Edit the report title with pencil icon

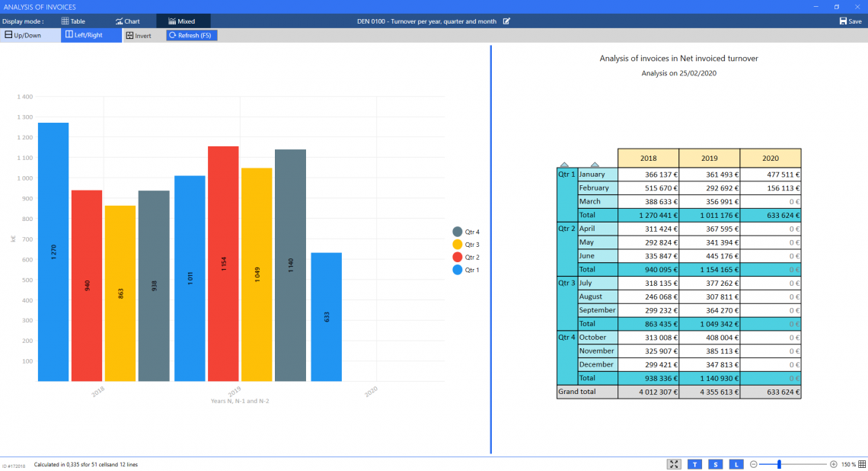[x=506, y=21]
